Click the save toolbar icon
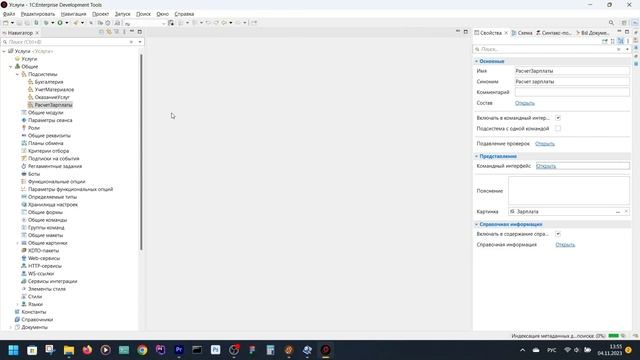Image resolution: width=640 pixels, height=360 pixels. pos(19,23)
